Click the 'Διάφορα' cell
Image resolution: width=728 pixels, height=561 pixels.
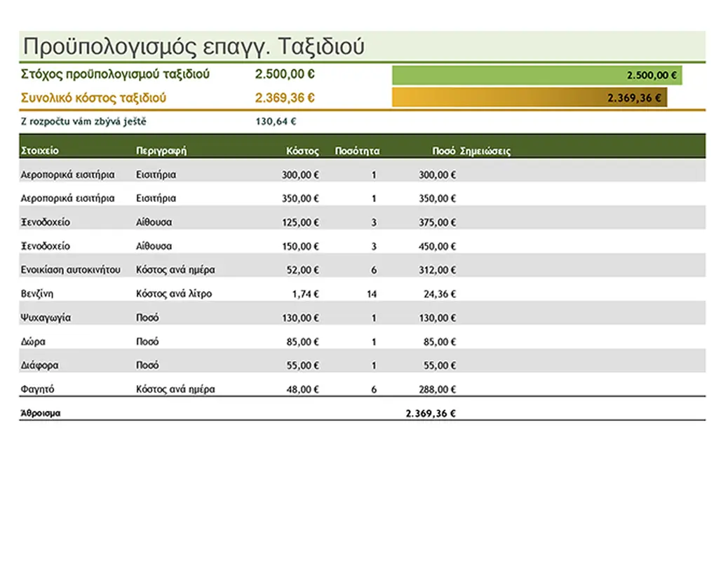pos(39,365)
